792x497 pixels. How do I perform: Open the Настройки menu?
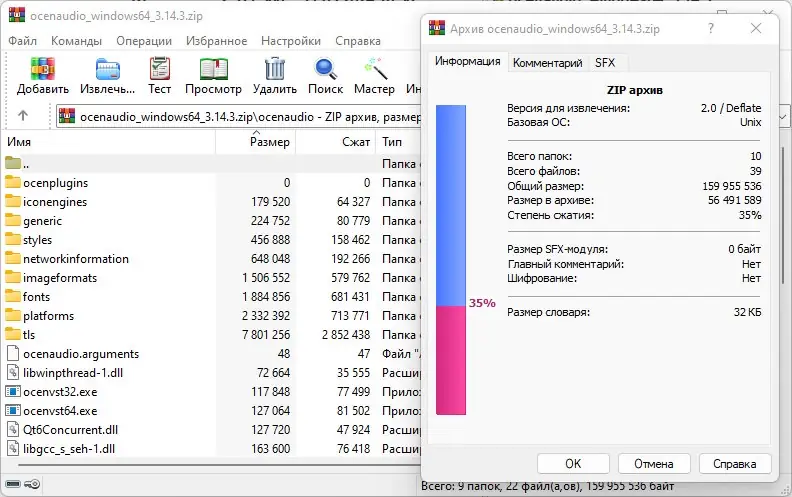pyautogui.click(x=291, y=41)
